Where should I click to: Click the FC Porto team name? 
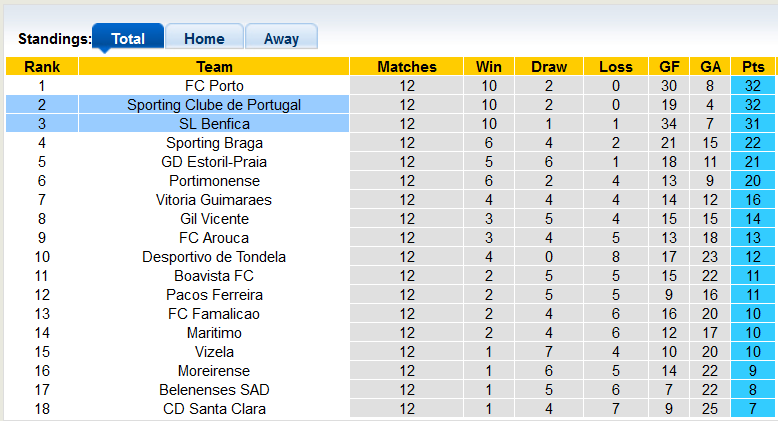(x=214, y=86)
